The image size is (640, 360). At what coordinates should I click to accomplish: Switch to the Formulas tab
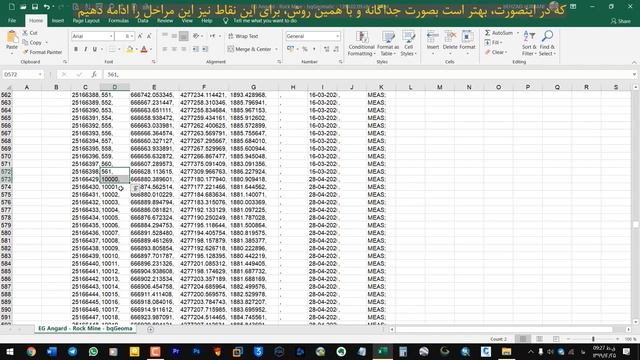118,20
